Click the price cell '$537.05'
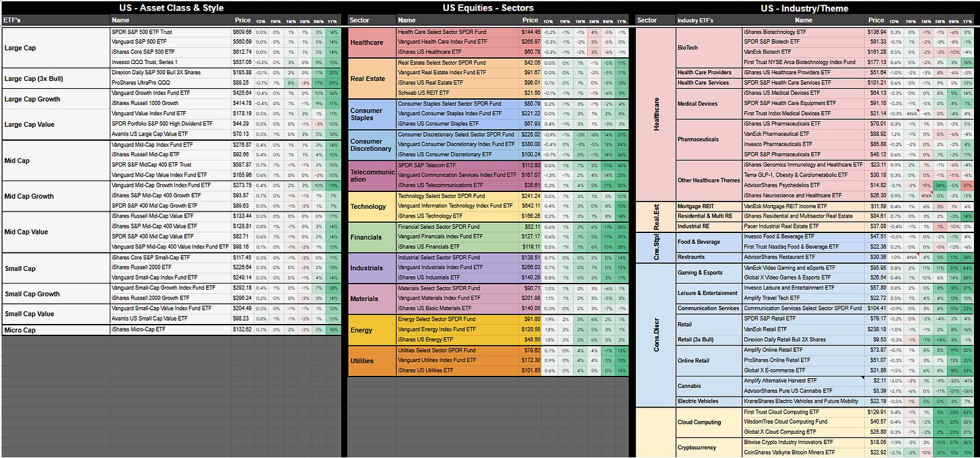 tap(242, 62)
